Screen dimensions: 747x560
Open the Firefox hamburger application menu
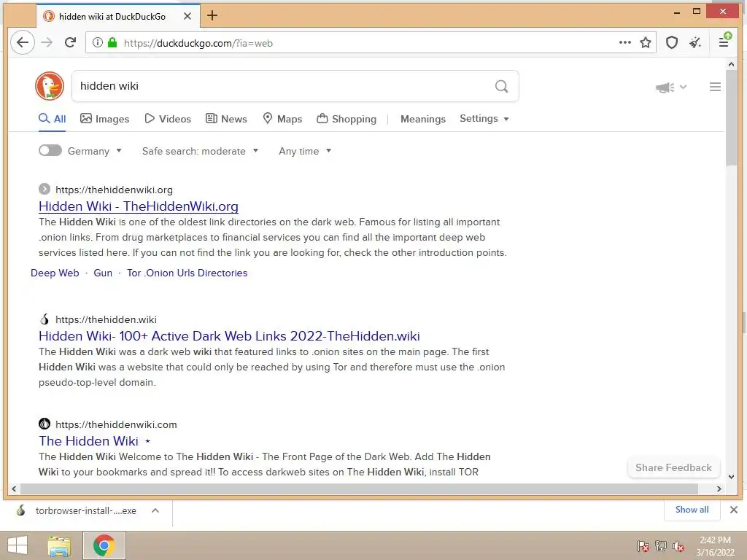click(x=724, y=42)
